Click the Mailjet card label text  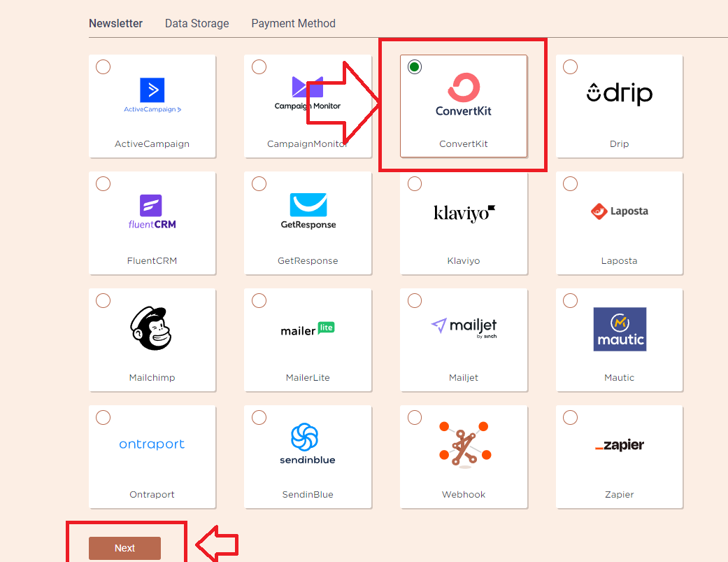pyautogui.click(x=464, y=378)
